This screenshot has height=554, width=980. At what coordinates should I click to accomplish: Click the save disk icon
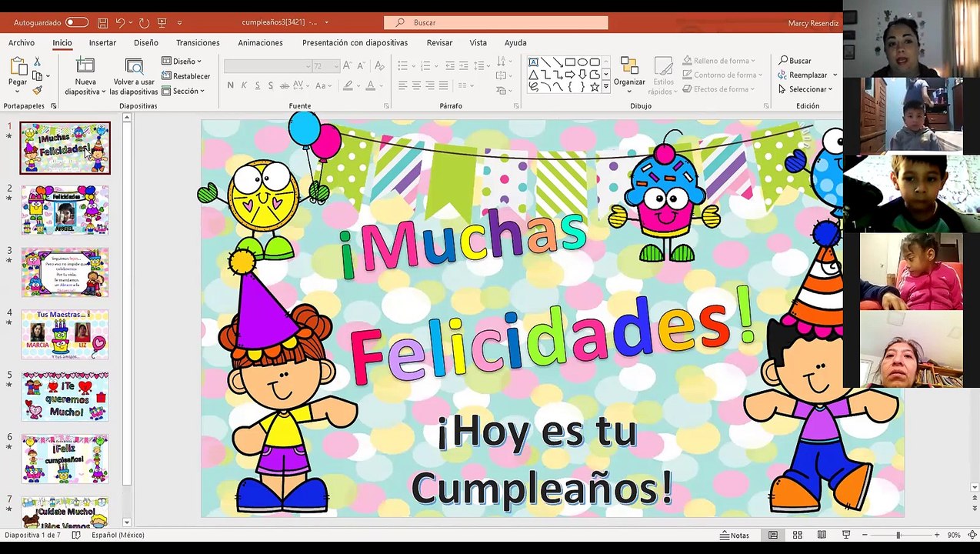click(x=102, y=23)
